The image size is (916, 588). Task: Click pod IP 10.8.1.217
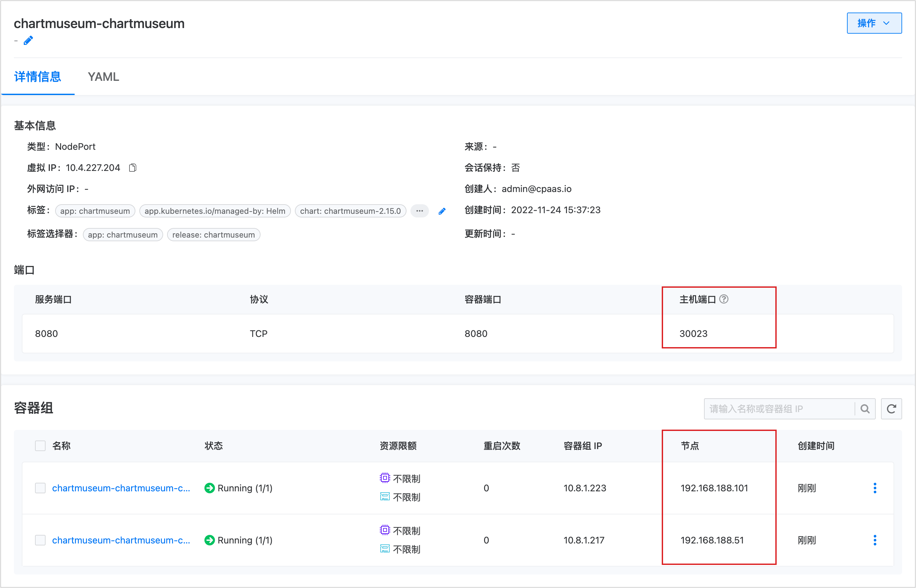click(x=584, y=540)
